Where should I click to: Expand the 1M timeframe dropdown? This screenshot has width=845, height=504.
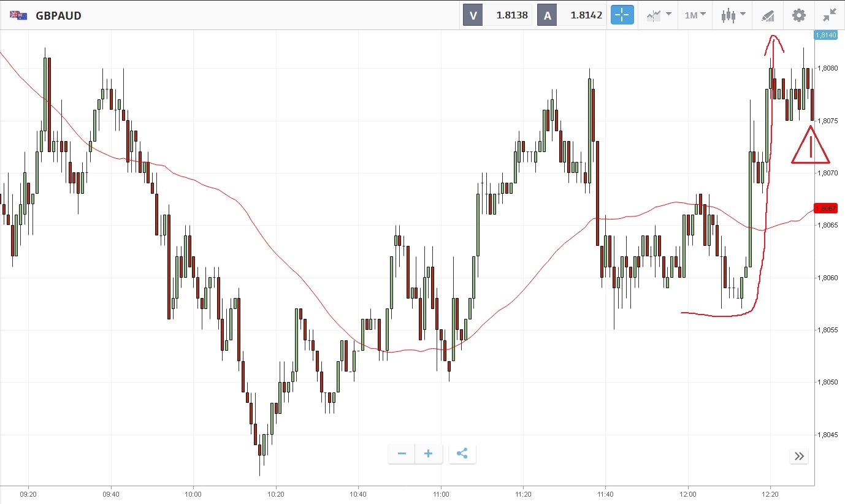pos(695,15)
